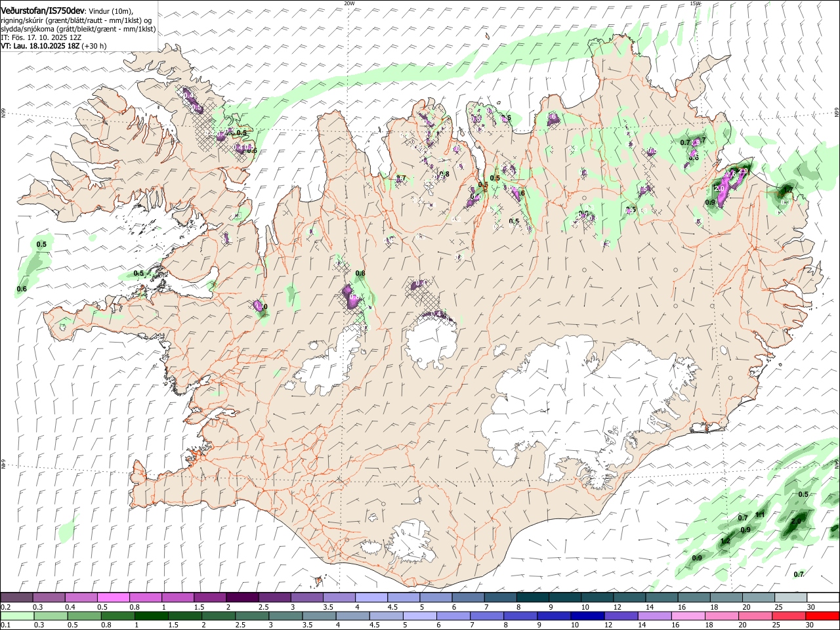Select the 'VT: Lau. 18.10.2025 18Z (+30 h)' line
Viewport: 840px width, 630px height.
click(x=54, y=46)
